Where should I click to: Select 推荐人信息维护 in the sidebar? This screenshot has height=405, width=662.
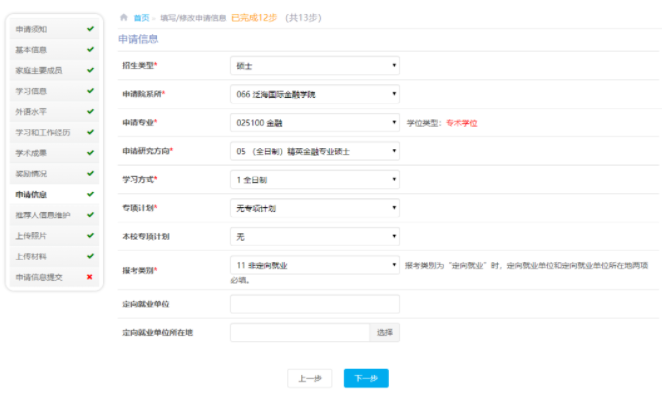tap(44, 215)
